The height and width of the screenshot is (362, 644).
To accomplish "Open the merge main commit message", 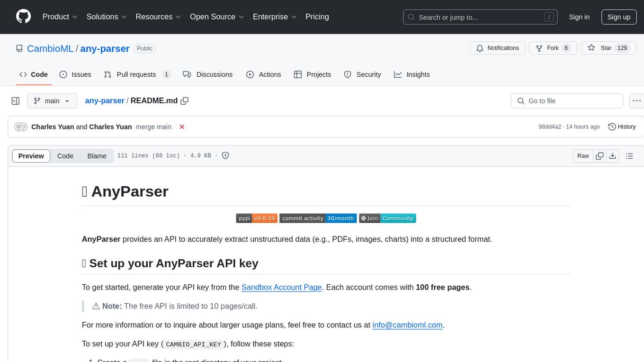I will pyautogui.click(x=153, y=127).
